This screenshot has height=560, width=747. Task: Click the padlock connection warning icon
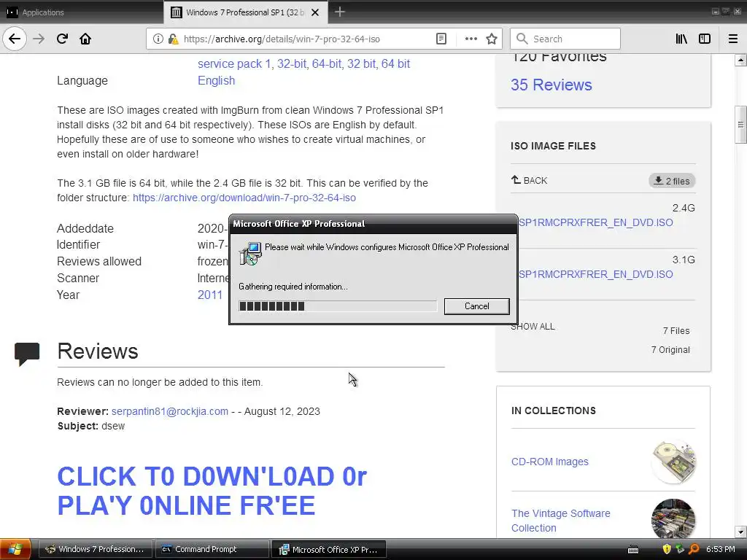(x=173, y=39)
